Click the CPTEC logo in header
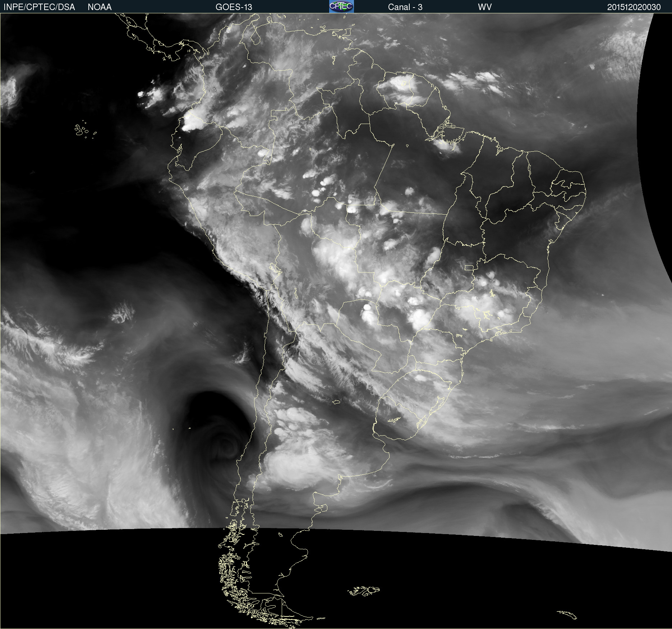Viewport: 672px width, 629px height. click(341, 6)
